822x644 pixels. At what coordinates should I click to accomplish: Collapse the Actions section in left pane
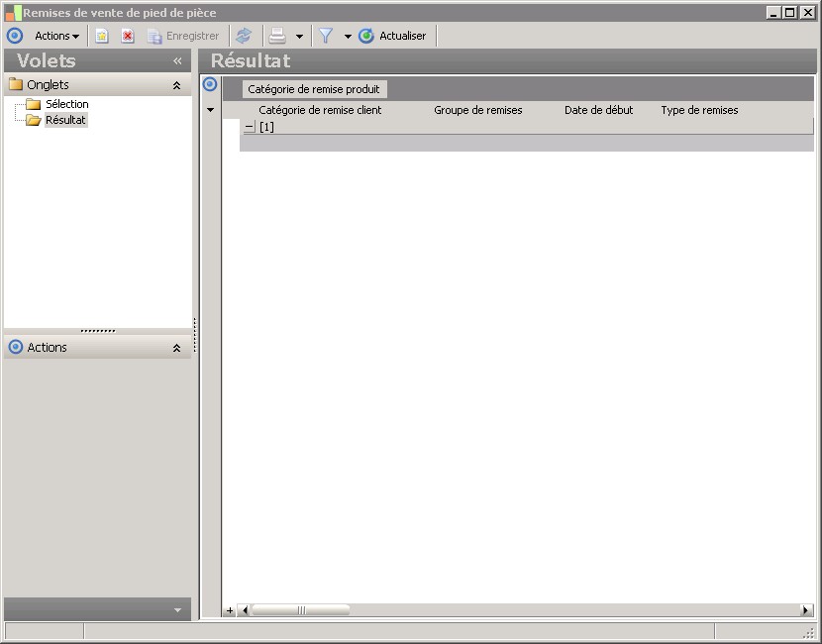(176, 348)
